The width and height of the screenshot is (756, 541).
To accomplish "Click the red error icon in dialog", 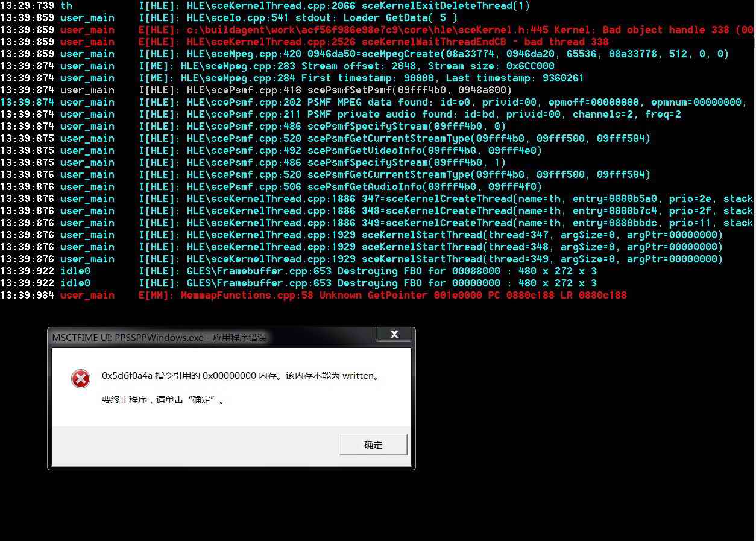I will click(81, 379).
